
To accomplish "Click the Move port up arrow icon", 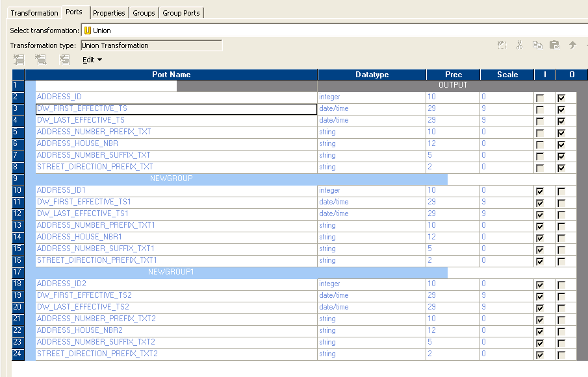I will click(572, 45).
